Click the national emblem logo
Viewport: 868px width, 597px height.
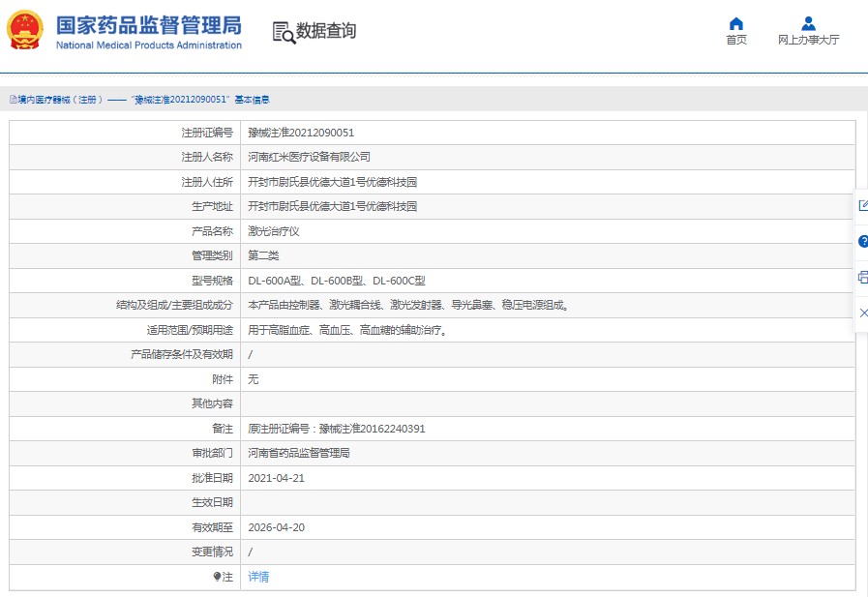[25, 30]
